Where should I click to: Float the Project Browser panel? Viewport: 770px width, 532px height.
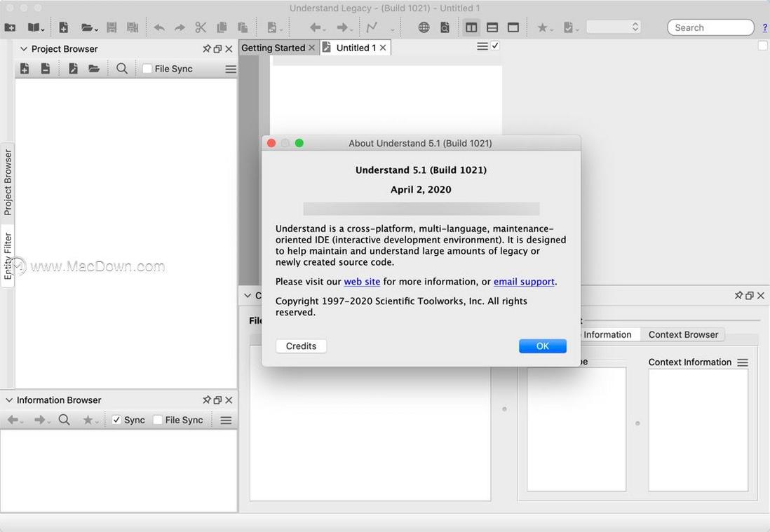coord(217,48)
